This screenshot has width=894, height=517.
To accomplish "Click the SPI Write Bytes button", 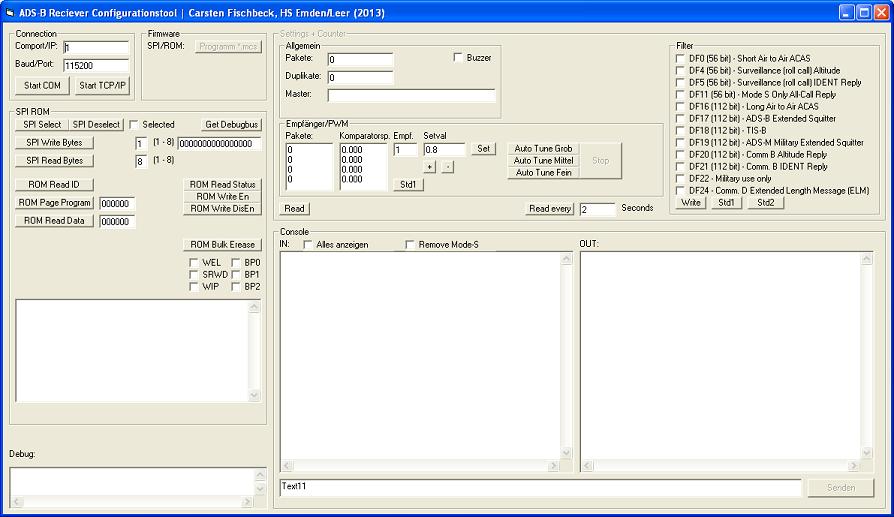I will [54, 143].
